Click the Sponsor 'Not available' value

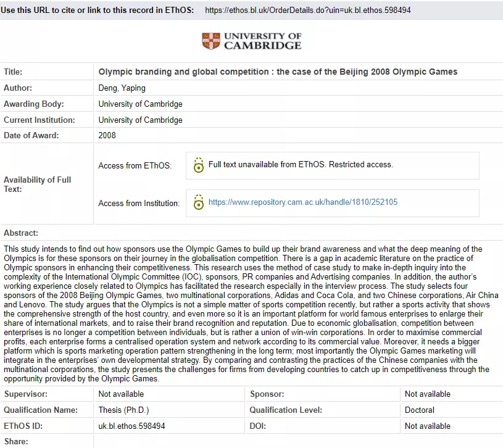click(x=427, y=394)
